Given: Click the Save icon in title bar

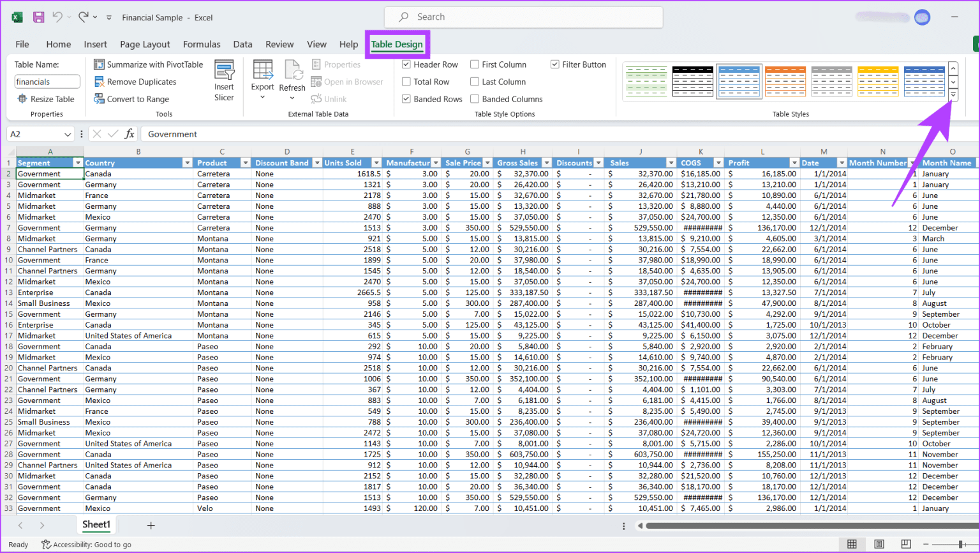Looking at the screenshot, I should coord(38,17).
